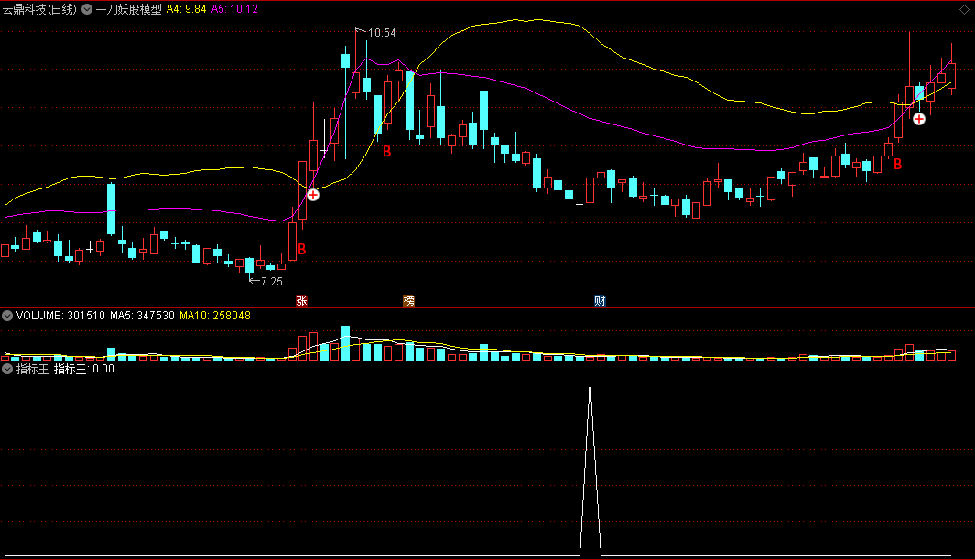This screenshot has width=975, height=560.
Task: Click the 10.54 high price label
Action: [382, 33]
